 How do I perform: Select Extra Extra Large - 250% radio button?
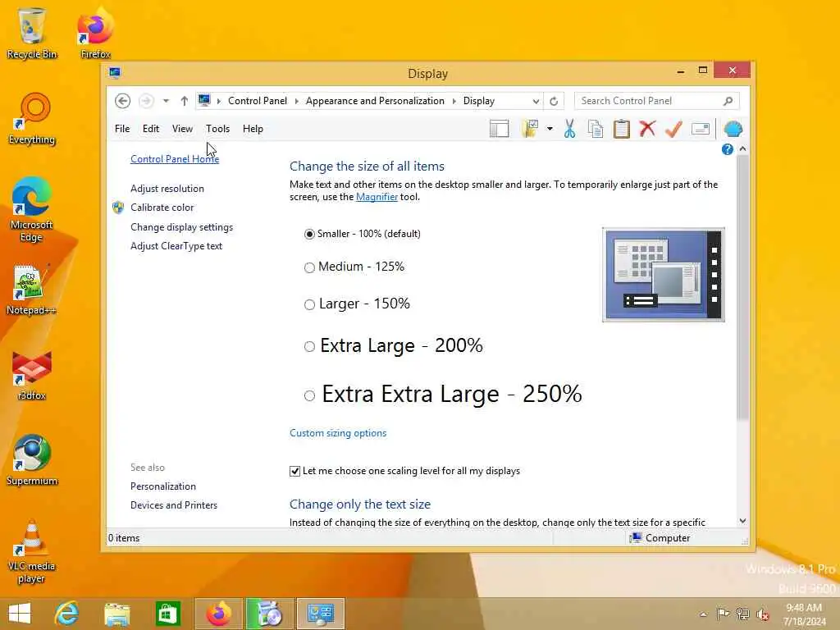(x=309, y=396)
